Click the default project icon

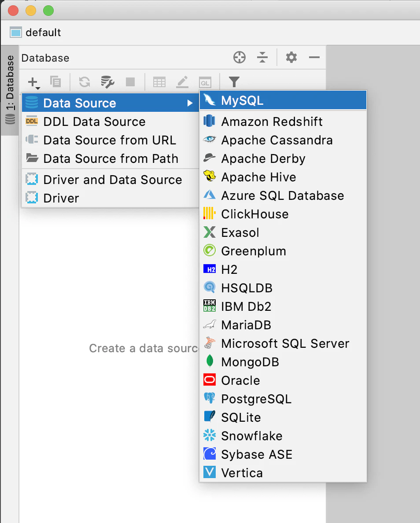16,32
